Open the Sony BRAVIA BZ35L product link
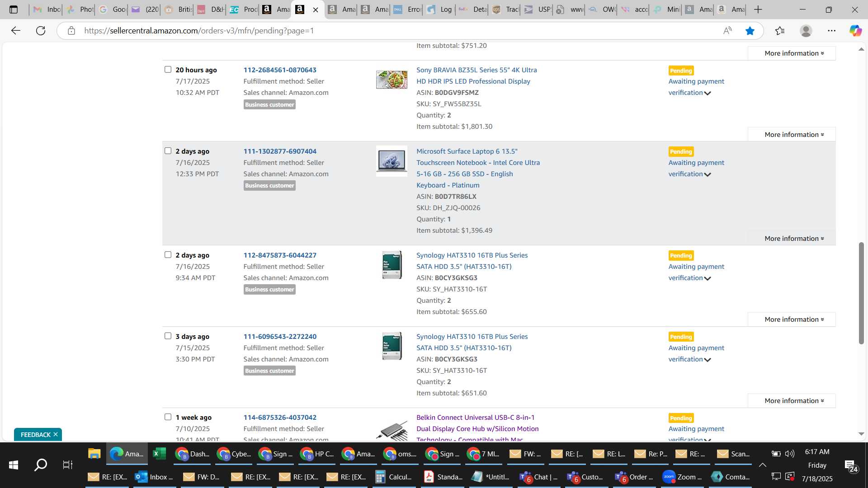 476,75
